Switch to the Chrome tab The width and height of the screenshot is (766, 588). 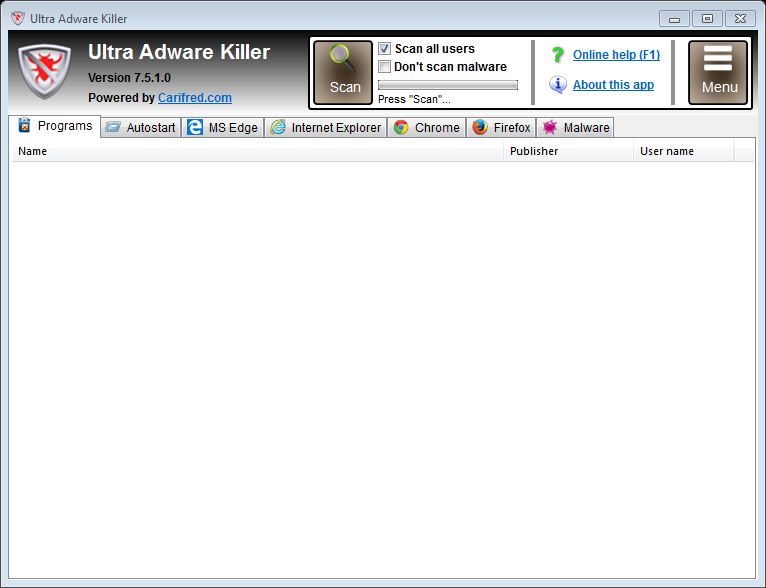click(426, 127)
